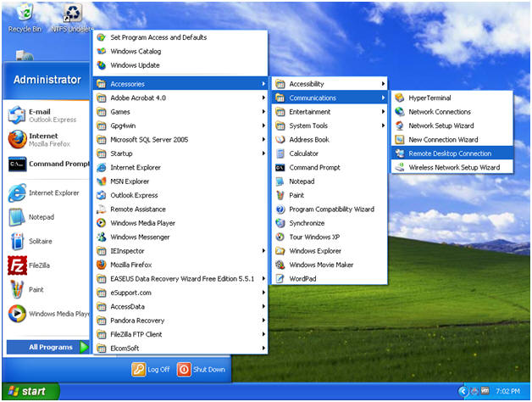Open the Windows Movie Maker icon
The width and height of the screenshot is (532, 402).
(280, 265)
